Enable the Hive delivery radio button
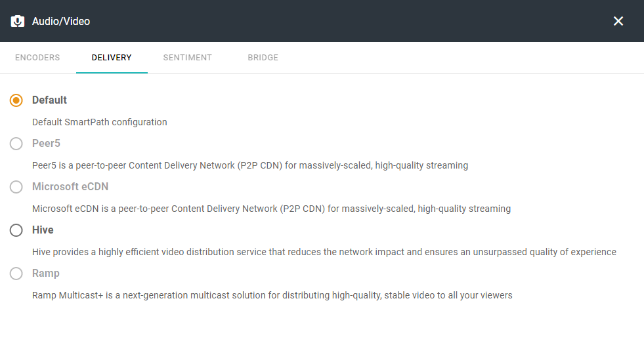 (16, 230)
